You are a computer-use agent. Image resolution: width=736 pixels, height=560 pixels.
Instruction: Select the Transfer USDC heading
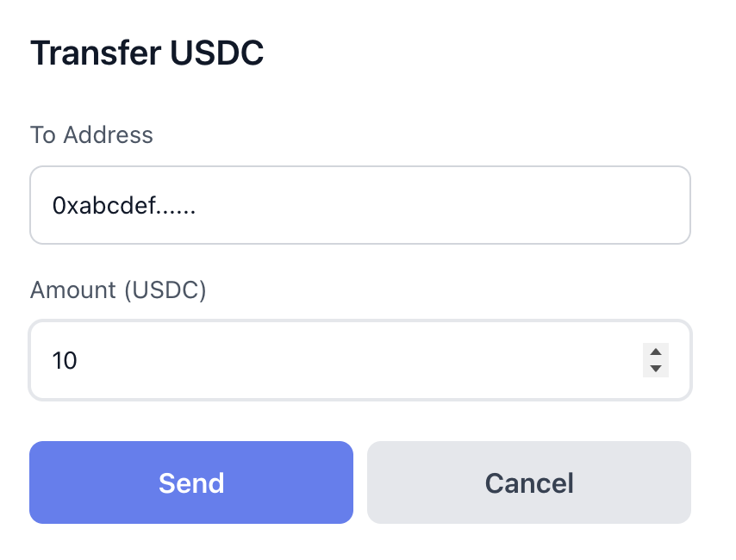[147, 53]
